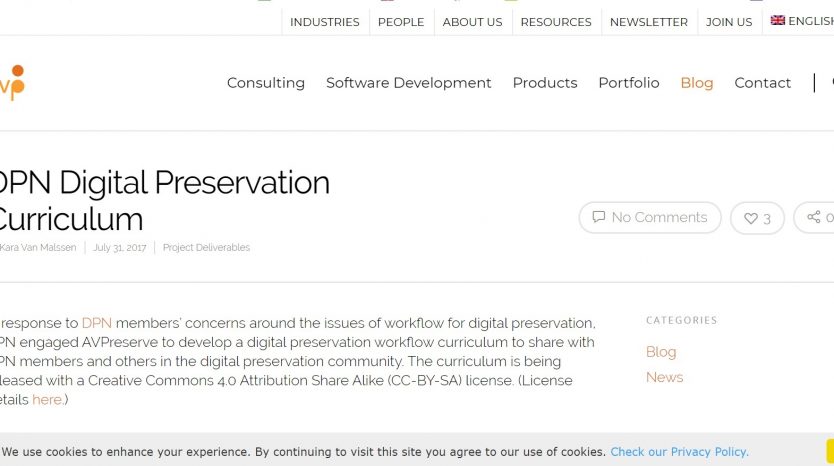834x466 pixels.
Task: Open the Portfolio navigation item
Action: pyautogui.click(x=629, y=83)
